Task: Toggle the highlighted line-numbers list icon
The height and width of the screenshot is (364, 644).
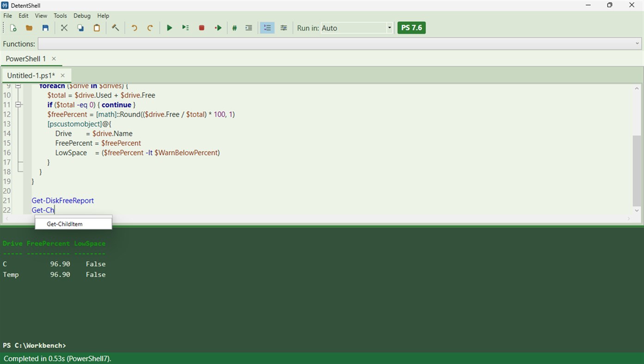Action: coord(267,28)
